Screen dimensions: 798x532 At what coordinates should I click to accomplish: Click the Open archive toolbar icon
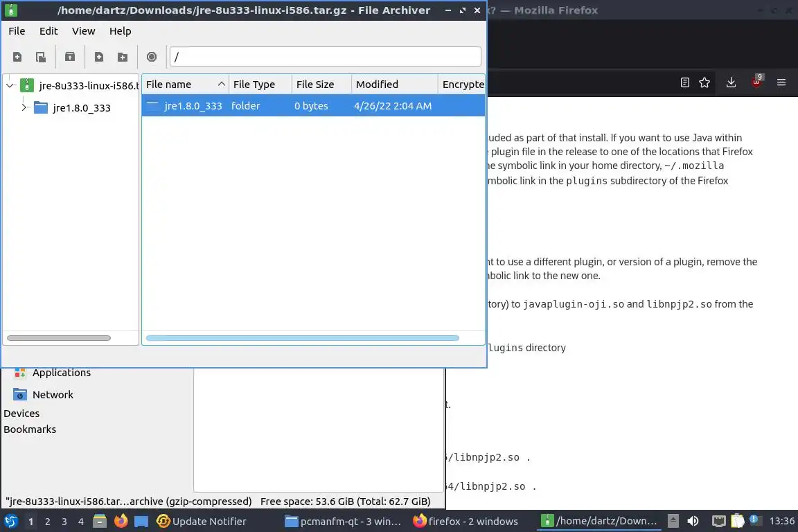click(x=41, y=57)
